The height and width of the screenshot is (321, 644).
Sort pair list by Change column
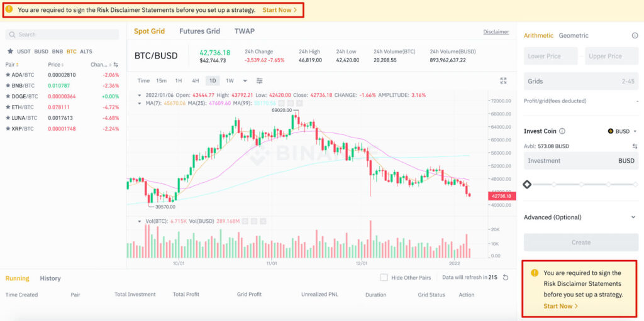(101, 65)
